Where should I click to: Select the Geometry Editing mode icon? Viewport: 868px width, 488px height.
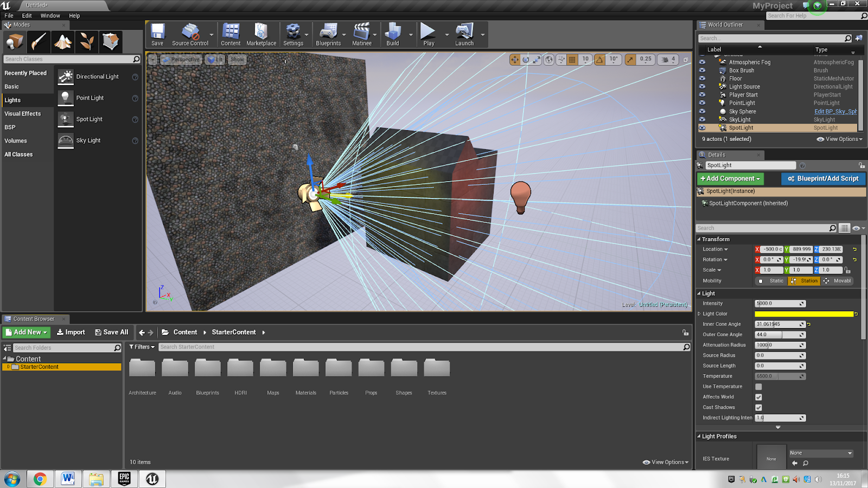pyautogui.click(x=111, y=42)
